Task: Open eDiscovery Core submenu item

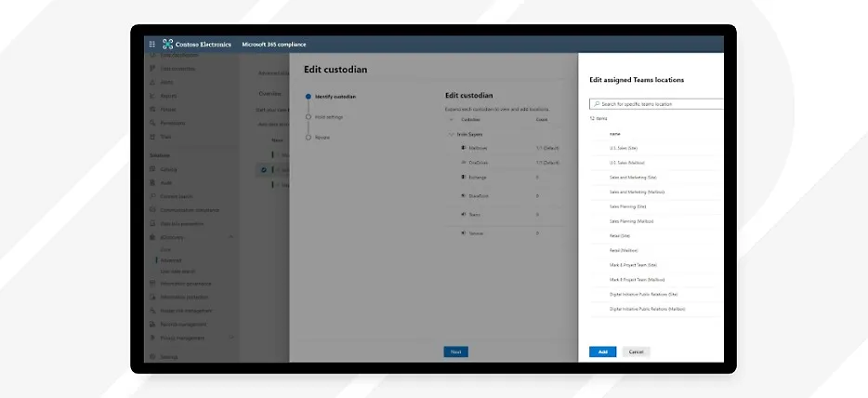Action: (x=165, y=249)
